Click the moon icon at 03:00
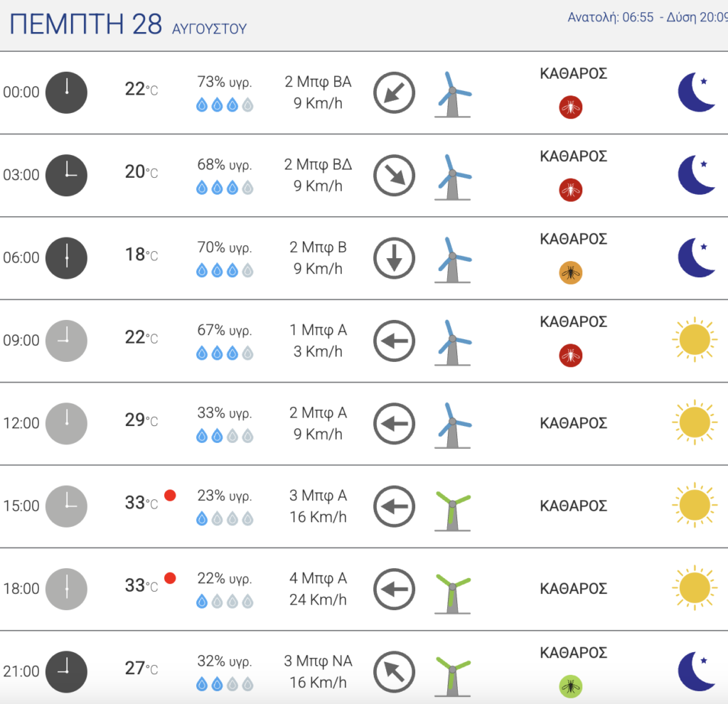728x704 pixels. [697, 175]
